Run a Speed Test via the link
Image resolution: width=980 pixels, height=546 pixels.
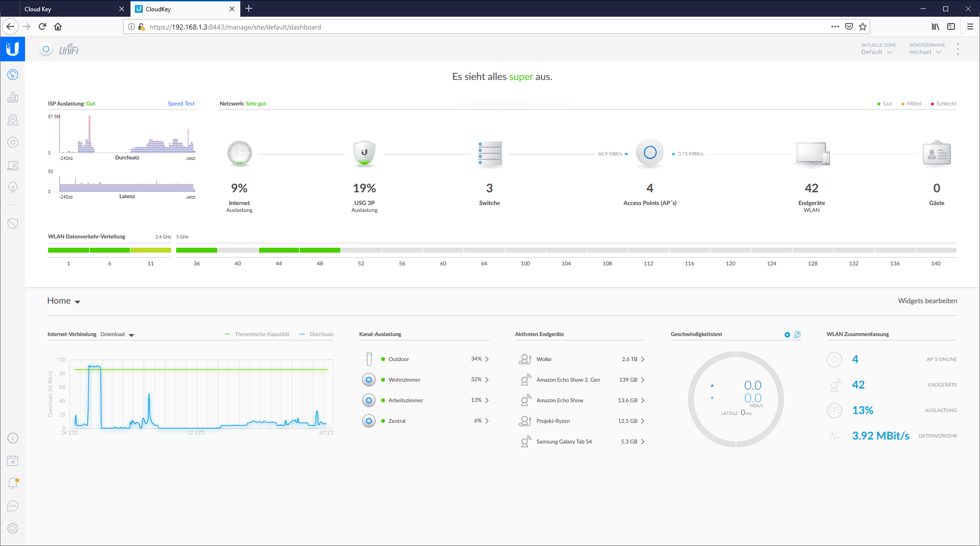click(181, 104)
